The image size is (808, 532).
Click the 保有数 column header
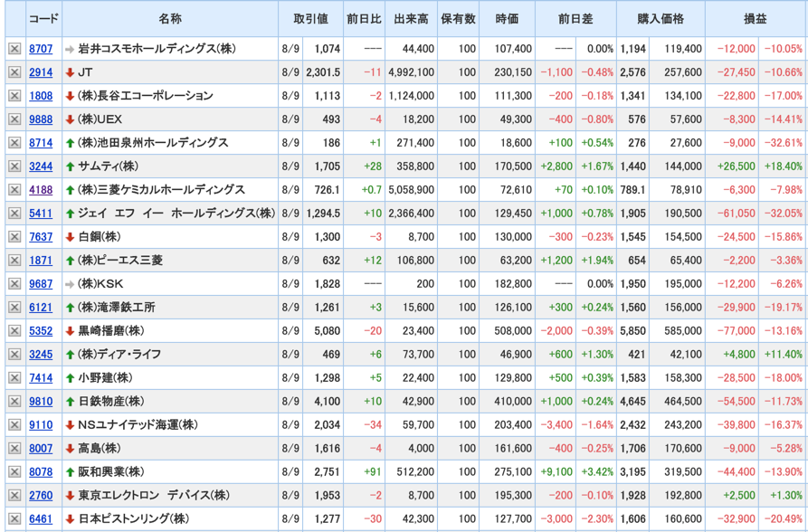click(x=458, y=19)
